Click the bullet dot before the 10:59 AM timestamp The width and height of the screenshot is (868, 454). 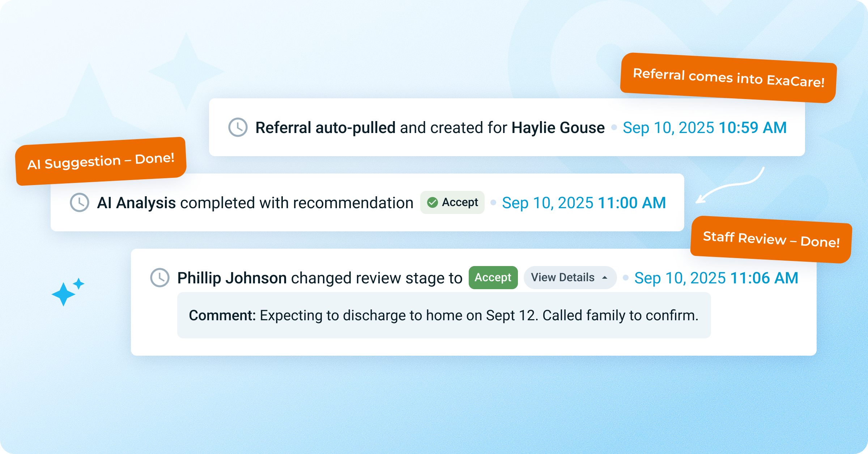point(614,127)
